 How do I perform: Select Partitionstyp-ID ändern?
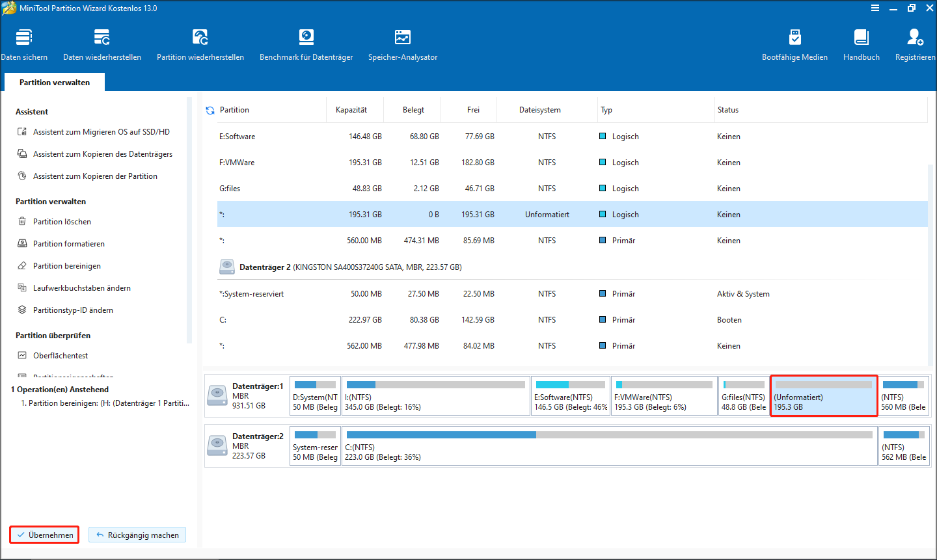pos(74,310)
